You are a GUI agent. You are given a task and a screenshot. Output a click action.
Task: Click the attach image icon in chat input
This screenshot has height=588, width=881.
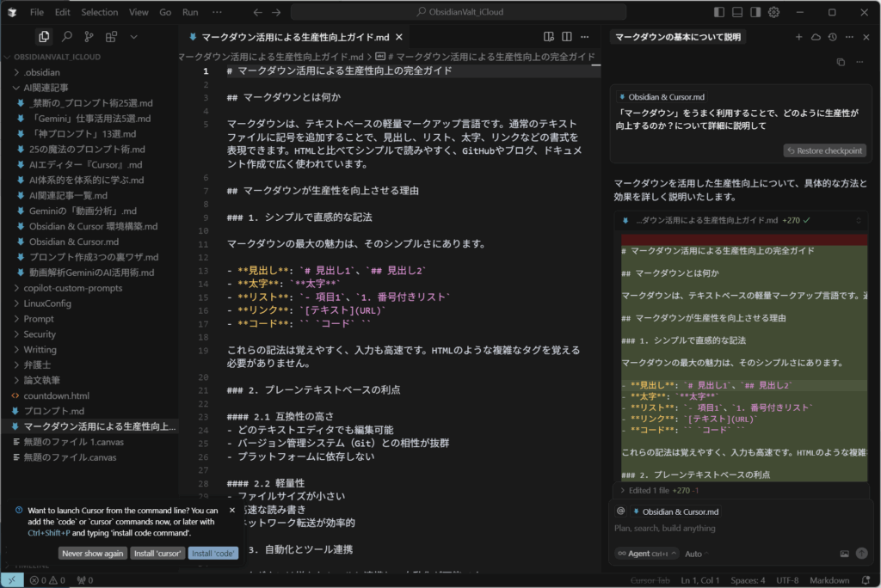point(844,554)
